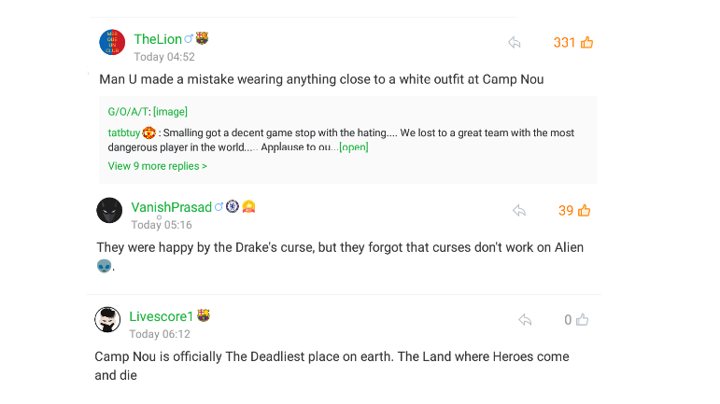Visit VanishPrasad's profile via username
This screenshot has width=720, height=404.
click(x=171, y=207)
